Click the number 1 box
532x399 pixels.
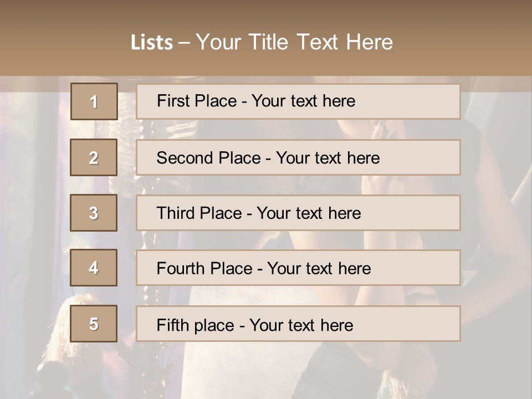tap(94, 101)
